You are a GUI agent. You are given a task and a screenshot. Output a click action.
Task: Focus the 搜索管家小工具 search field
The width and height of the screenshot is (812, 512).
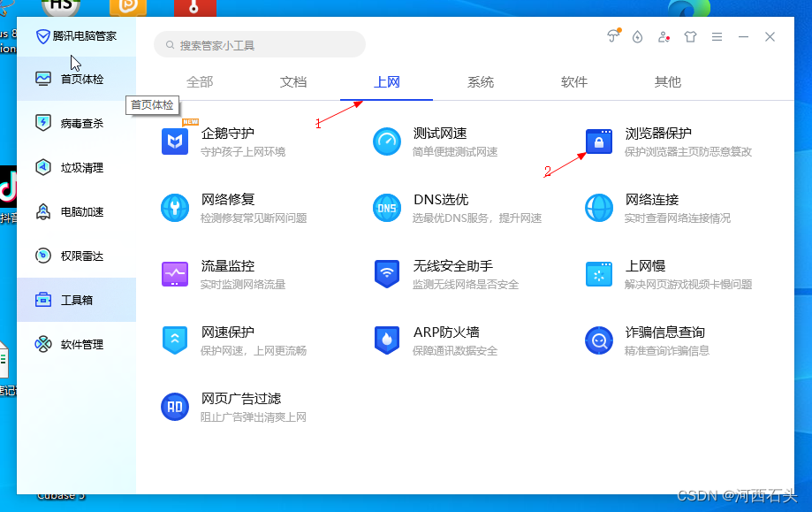point(260,45)
